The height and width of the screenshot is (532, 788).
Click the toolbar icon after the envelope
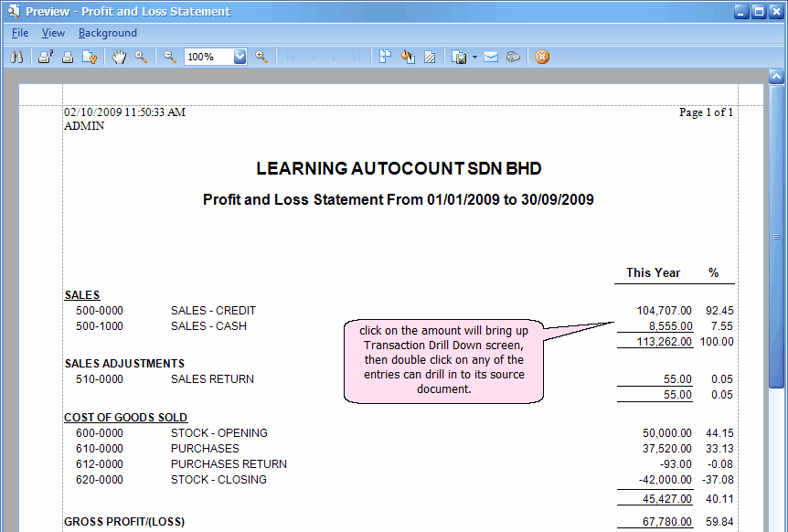pyautogui.click(x=513, y=57)
